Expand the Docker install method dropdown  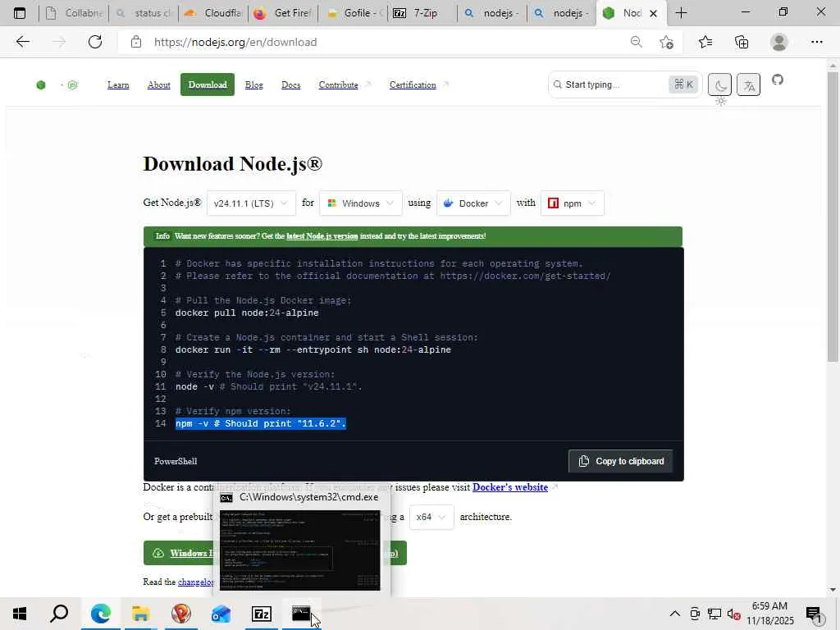[473, 203]
